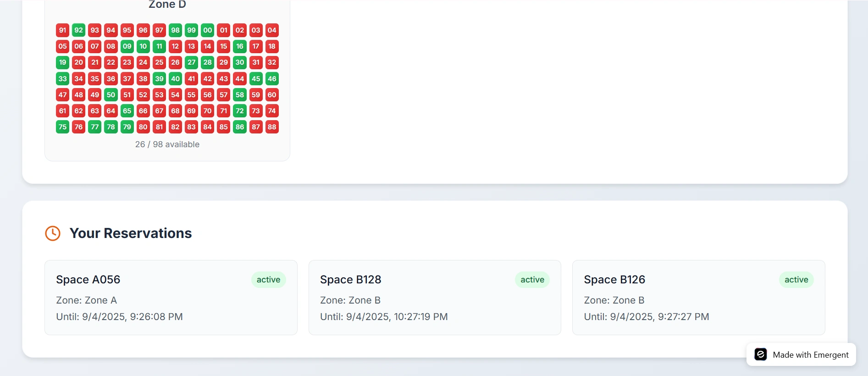Open the Made with Emergent link
Image resolution: width=868 pixels, height=376 pixels.
(x=810, y=355)
